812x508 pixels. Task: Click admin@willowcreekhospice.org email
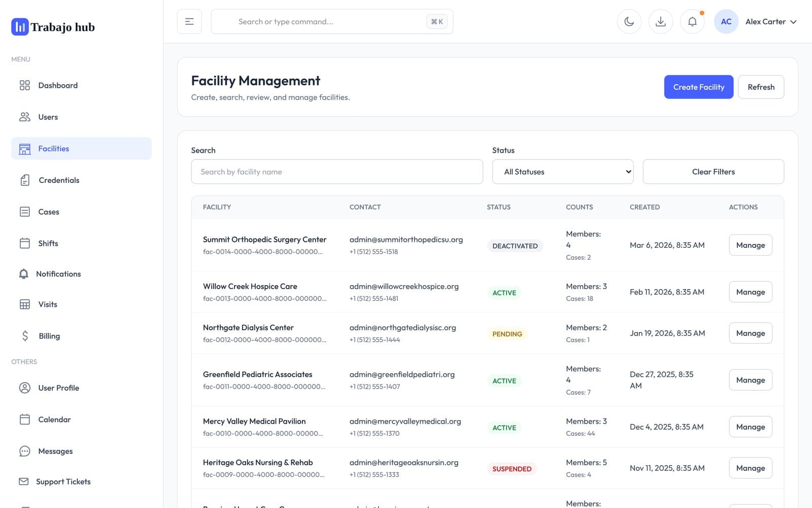pyautogui.click(x=404, y=287)
